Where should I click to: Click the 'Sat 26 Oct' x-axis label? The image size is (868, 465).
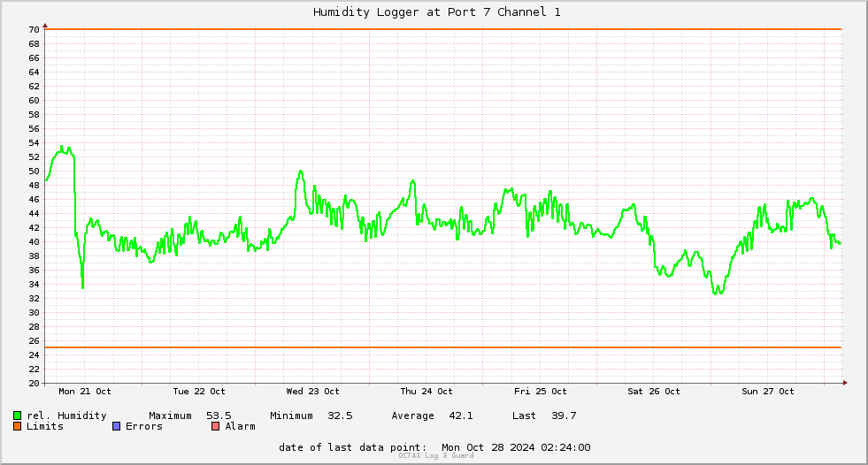(x=654, y=392)
